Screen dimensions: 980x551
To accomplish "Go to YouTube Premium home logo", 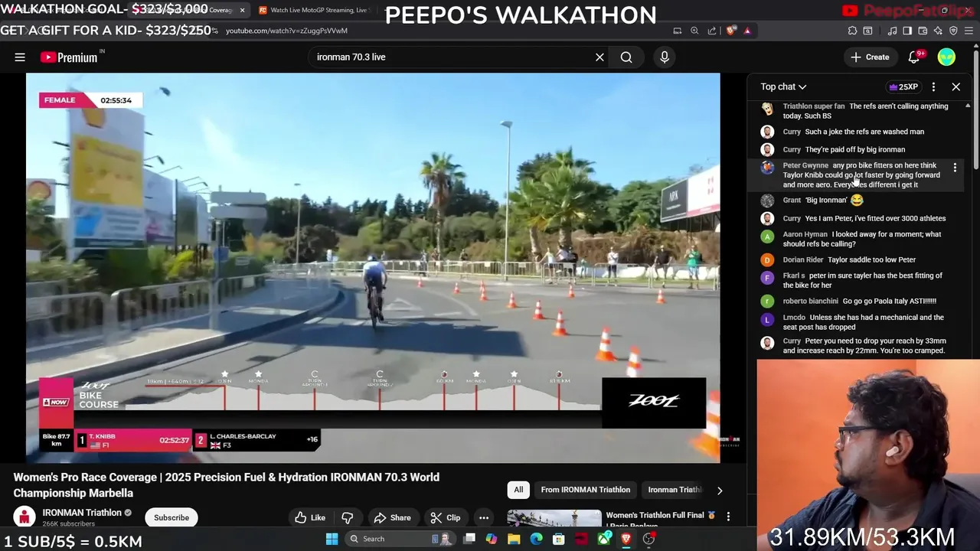I will (69, 57).
